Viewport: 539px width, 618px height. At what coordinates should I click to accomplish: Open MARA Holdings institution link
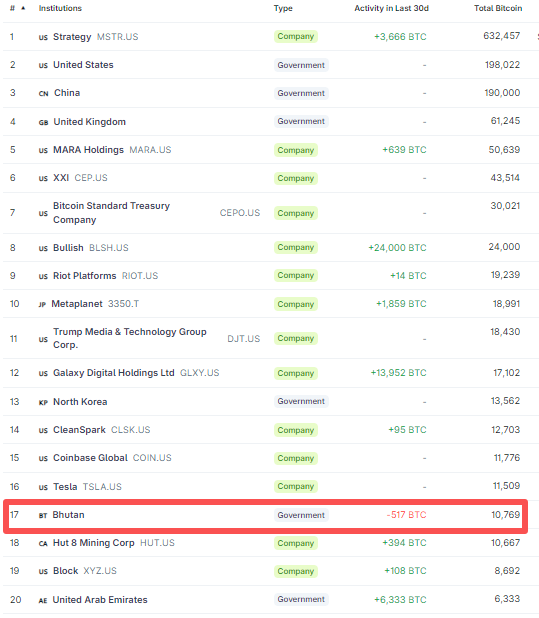click(x=88, y=150)
